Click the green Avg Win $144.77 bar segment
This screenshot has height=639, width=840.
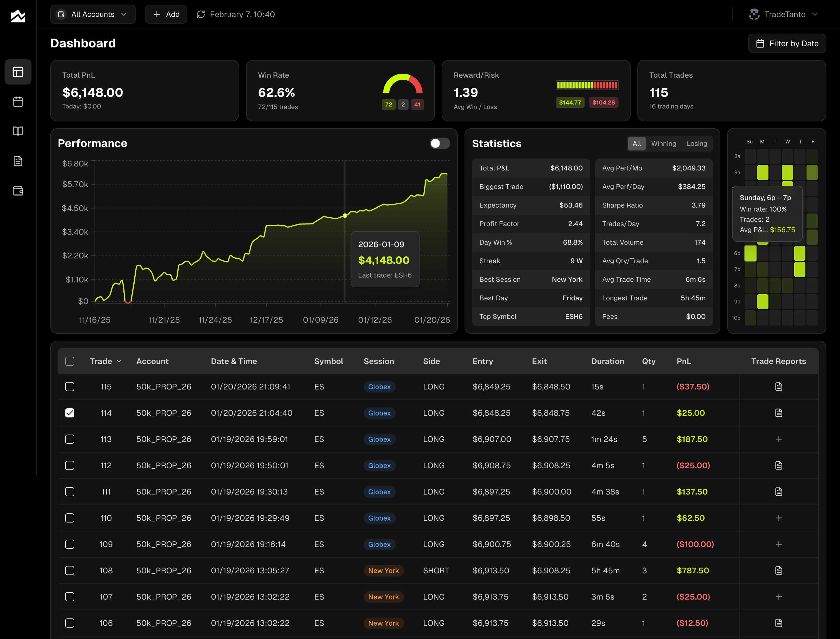click(570, 102)
